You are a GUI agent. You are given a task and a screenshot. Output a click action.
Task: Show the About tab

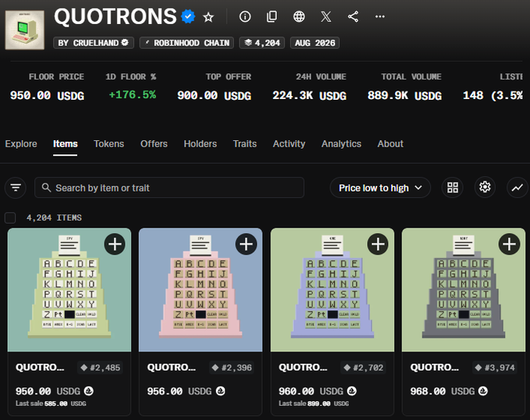[x=390, y=144]
